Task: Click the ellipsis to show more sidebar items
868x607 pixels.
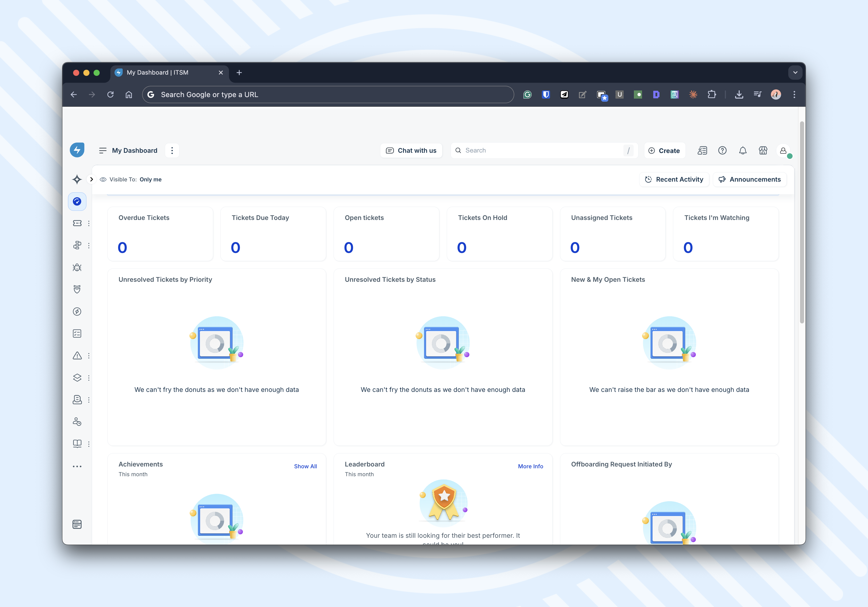Action: (x=77, y=466)
